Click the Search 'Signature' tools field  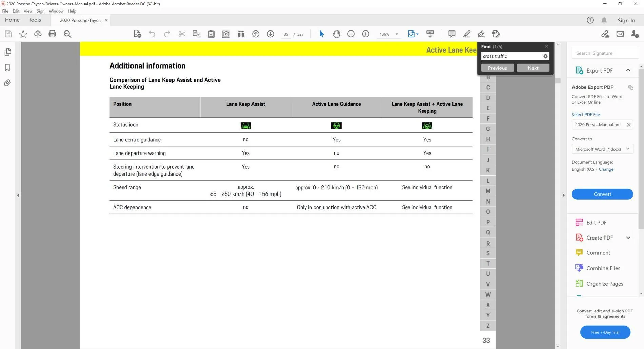tap(605, 53)
